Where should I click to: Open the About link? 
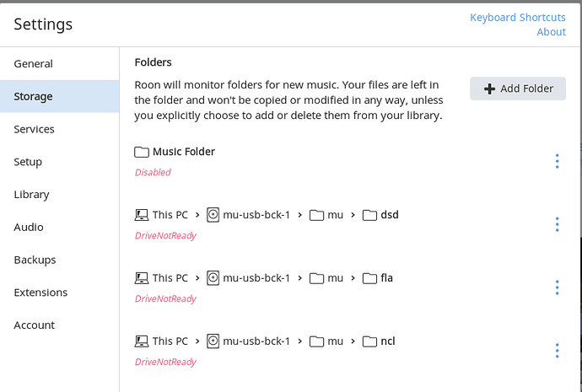point(551,32)
